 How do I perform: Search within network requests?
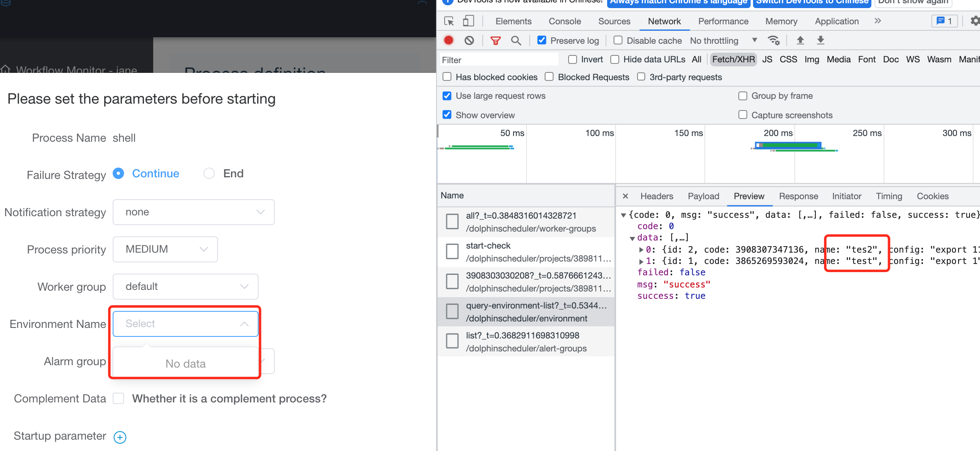[516, 40]
